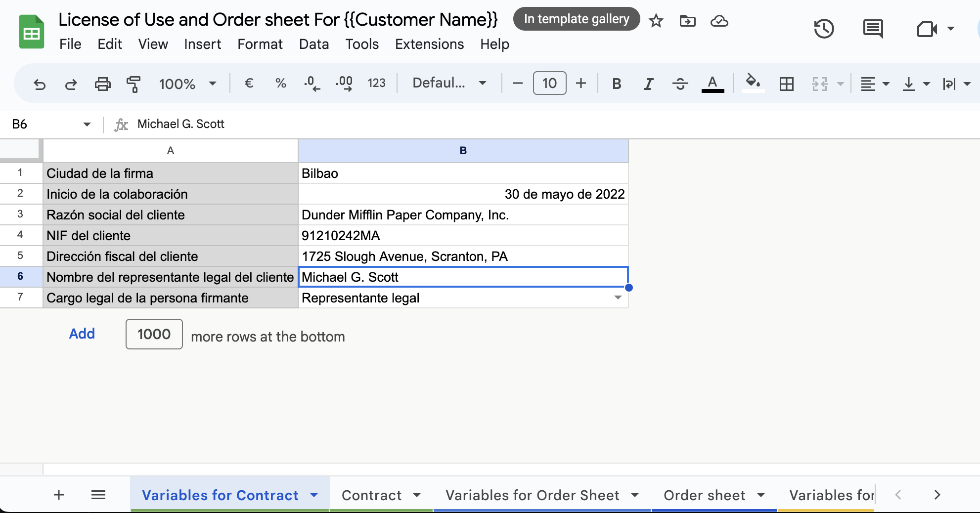Image resolution: width=980 pixels, height=513 pixels.
Task: Click the print icon
Action: (102, 84)
